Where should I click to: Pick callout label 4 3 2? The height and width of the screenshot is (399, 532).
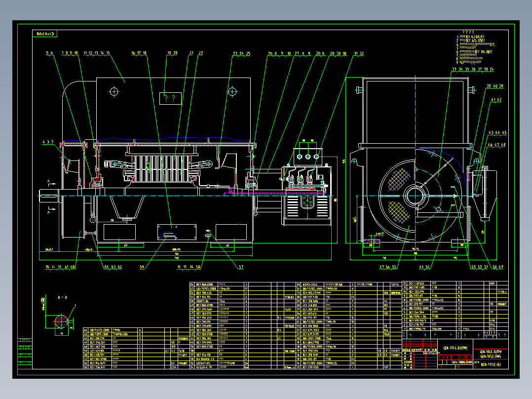[48, 142]
